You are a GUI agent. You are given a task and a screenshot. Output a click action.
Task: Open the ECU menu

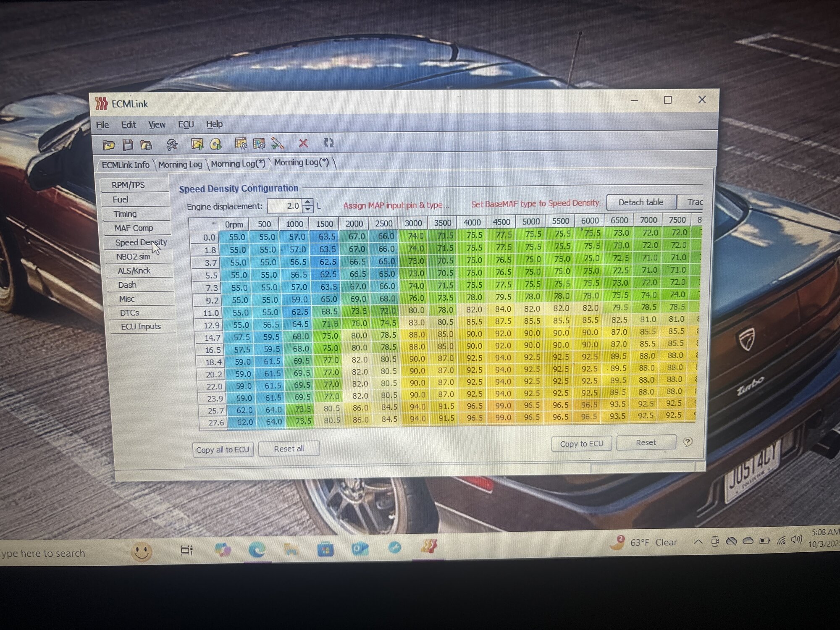coord(186,124)
